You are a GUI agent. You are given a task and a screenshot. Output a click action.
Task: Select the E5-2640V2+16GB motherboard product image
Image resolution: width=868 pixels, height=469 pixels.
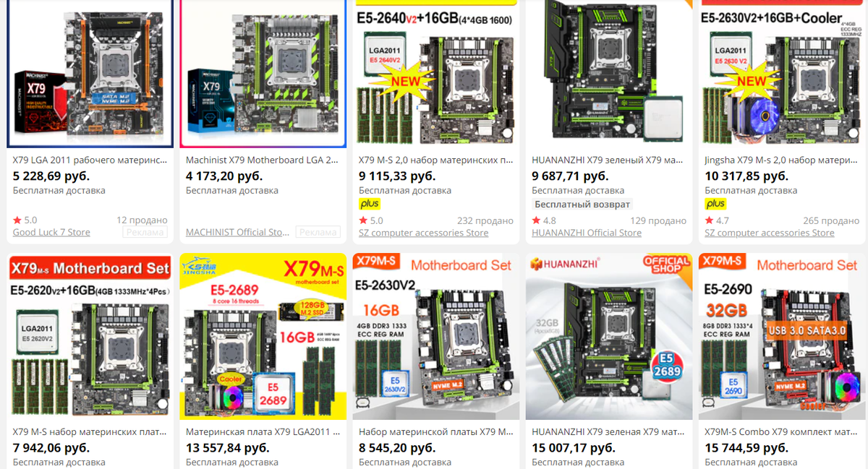(x=435, y=73)
